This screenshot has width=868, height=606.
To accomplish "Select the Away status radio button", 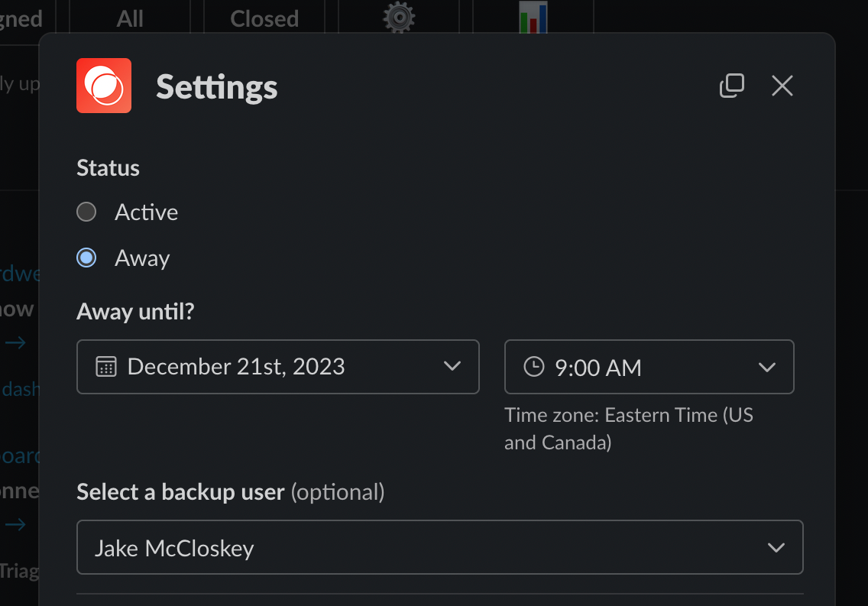I will [86, 258].
